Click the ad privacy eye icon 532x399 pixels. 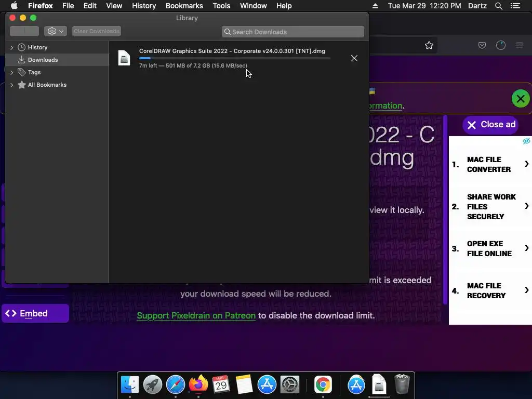pyautogui.click(x=526, y=141)
